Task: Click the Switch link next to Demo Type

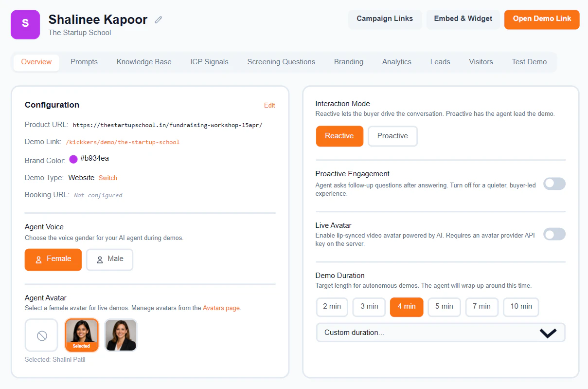Action: click(x=107, y=178)
